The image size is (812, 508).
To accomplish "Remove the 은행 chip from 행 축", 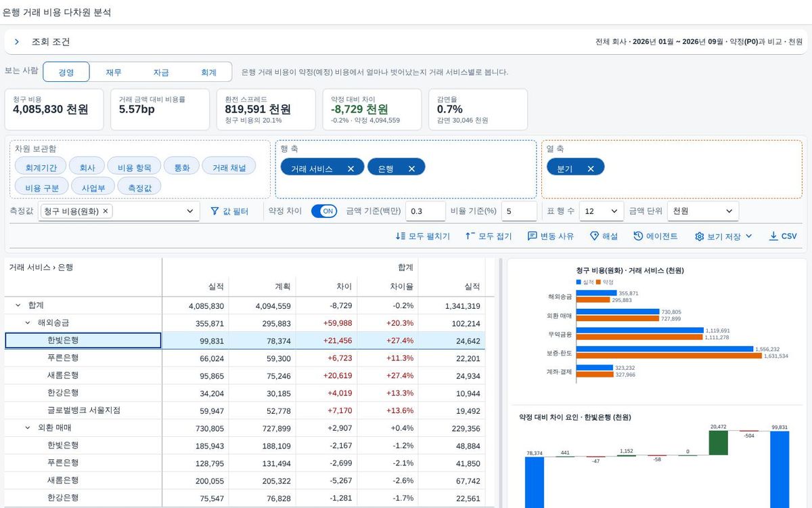I will tap(411, 169).
